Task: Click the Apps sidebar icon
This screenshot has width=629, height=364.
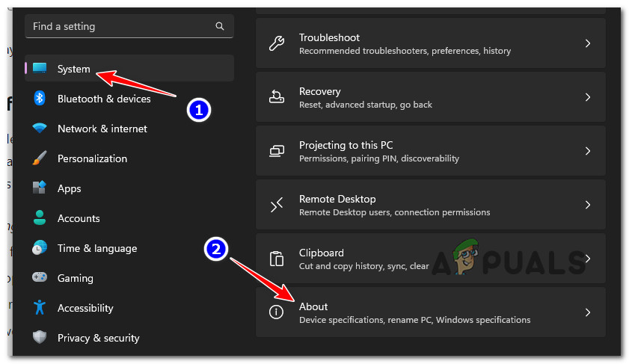Action: 40,188
